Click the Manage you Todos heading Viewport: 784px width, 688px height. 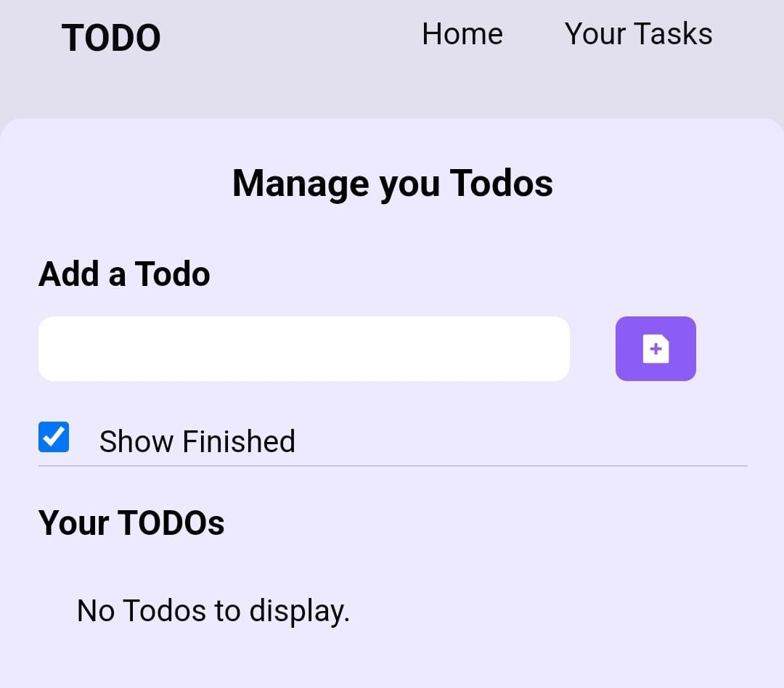(x=392, y=183)
